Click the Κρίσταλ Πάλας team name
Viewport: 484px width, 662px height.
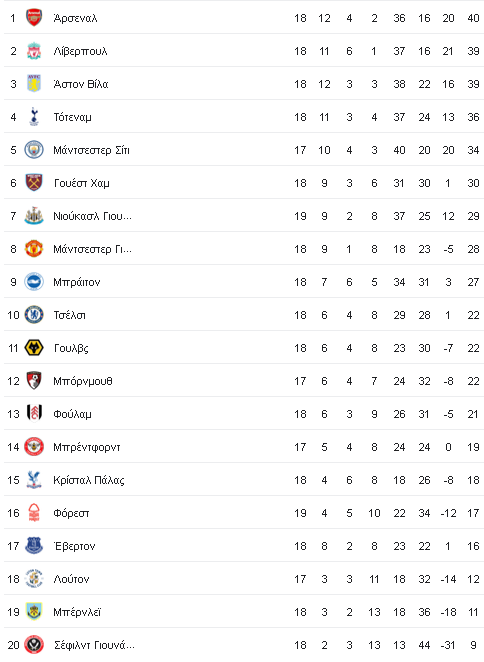point(89,480)
